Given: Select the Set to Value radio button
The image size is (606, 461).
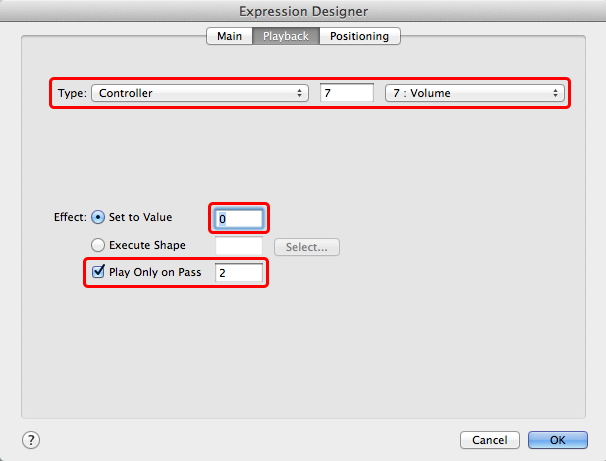Looking at the screenshot, I should click(98, 217).
